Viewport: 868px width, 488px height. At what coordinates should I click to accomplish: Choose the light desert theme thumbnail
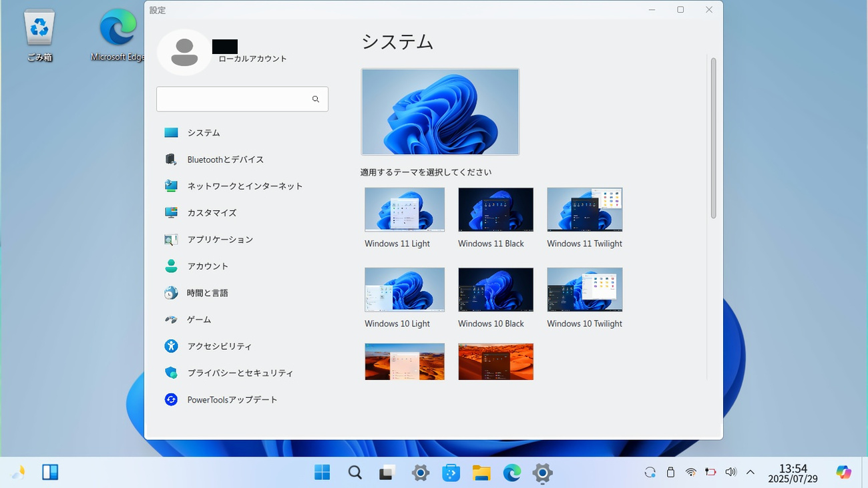[x=405, y=361]
